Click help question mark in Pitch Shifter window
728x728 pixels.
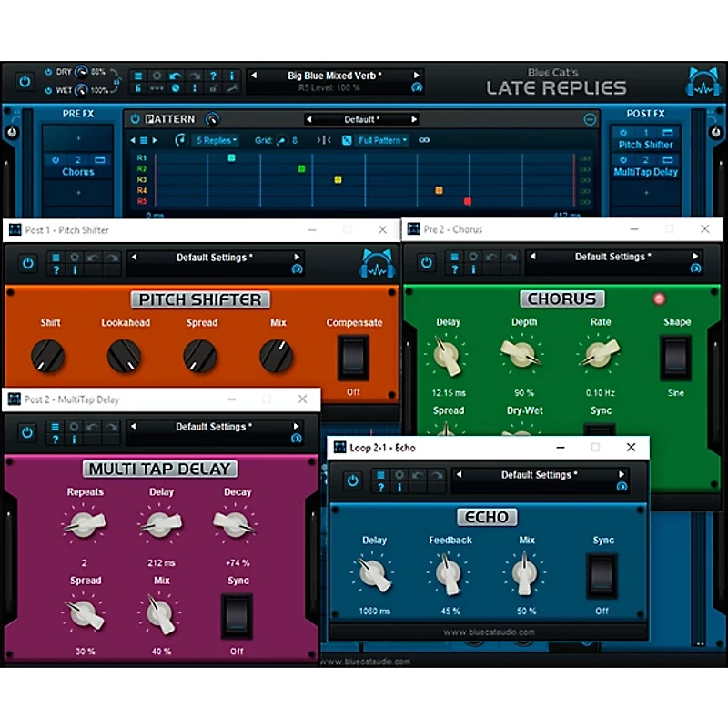point(56,269)
